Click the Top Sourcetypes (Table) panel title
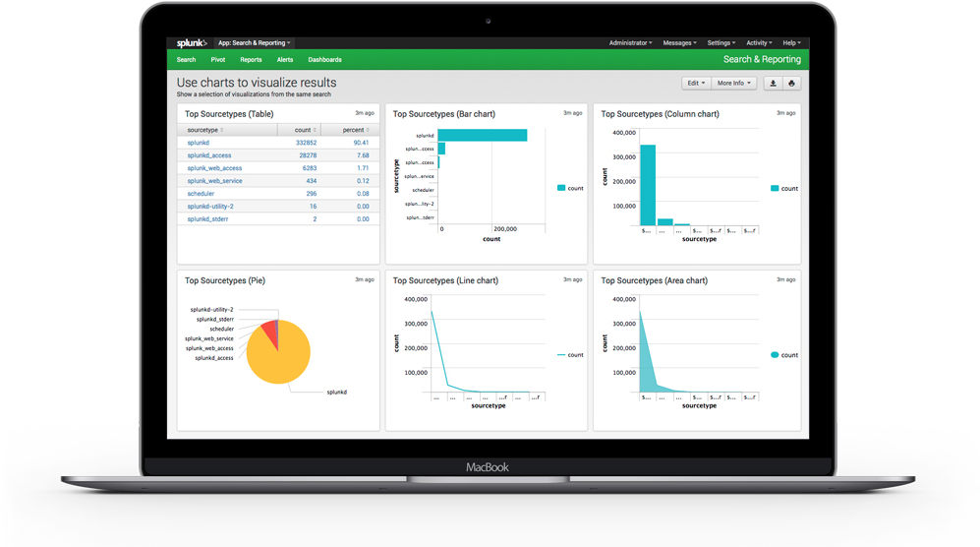This screenshot has height=547, width=980. (229, 114)
